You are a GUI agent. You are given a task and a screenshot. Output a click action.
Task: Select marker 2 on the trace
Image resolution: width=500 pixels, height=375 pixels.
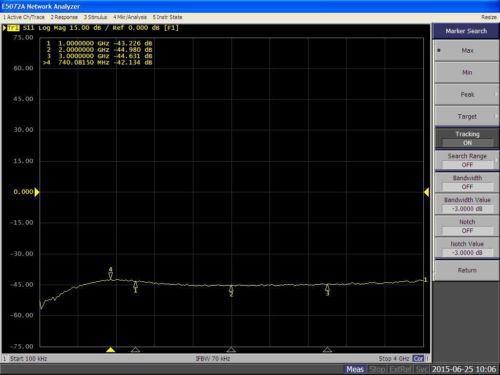231,291
